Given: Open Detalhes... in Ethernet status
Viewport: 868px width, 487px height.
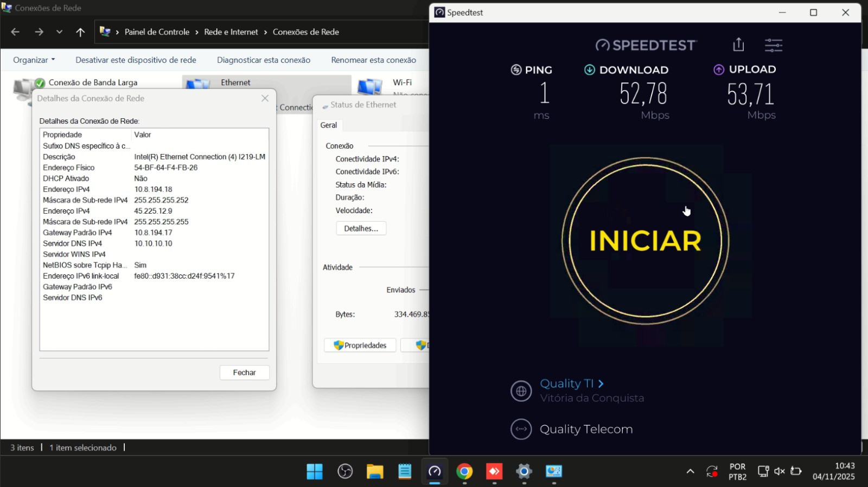Looking at the screenshot, I should 361,228.
